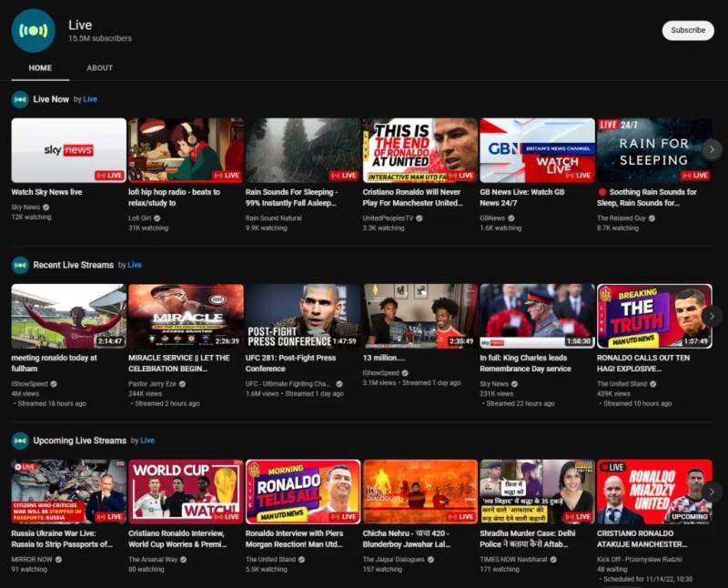Open 'meeting ronaldo today at fulham' thumbnail
The width and height of the screenshot is (728, 588).
coord(69,316)
